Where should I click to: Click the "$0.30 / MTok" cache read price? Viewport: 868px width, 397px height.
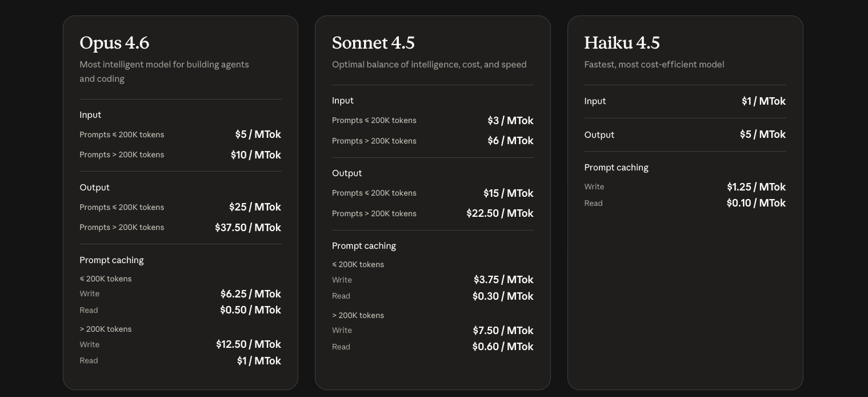(x=503, y=296)
